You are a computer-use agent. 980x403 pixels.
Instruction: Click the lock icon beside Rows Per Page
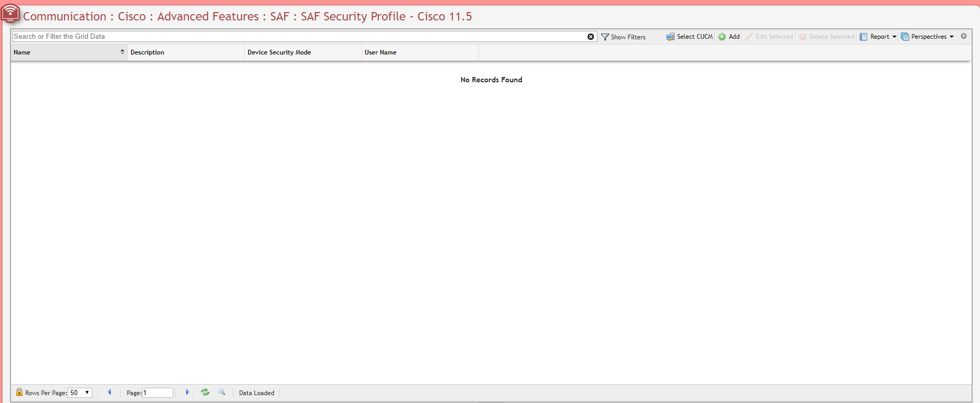pyautogui.click(x=19, y=392)
